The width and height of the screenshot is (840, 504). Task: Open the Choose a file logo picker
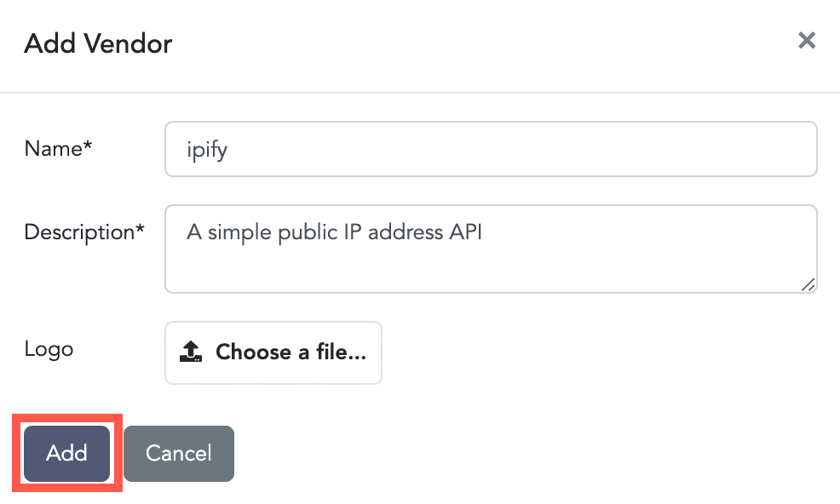point(273,352)
